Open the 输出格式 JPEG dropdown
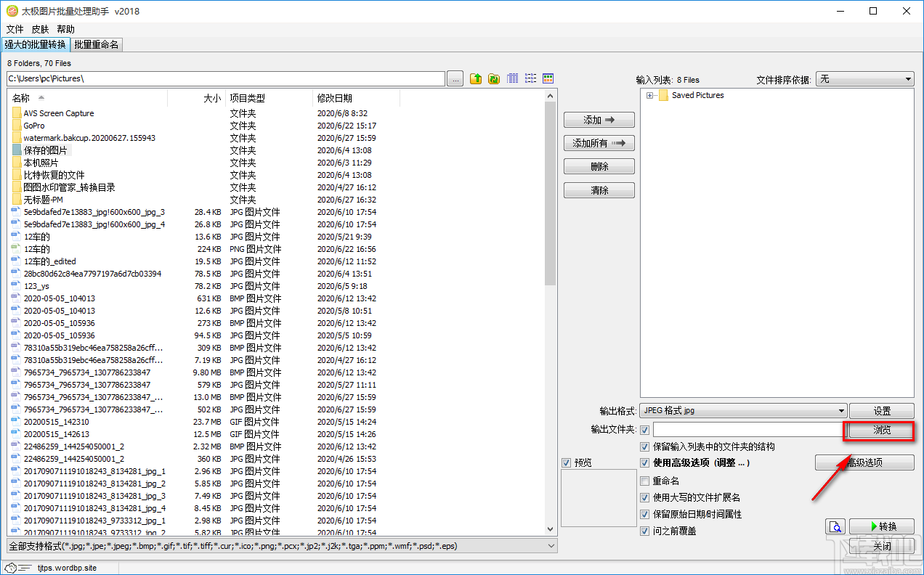 click(x=744, y=410)
